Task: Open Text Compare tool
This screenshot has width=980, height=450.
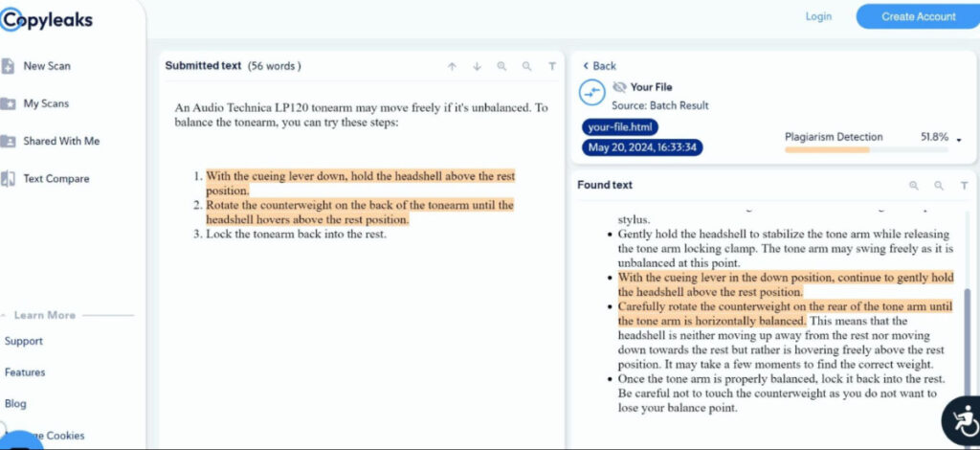Action: pyautogui.click(x=56, y=178)
